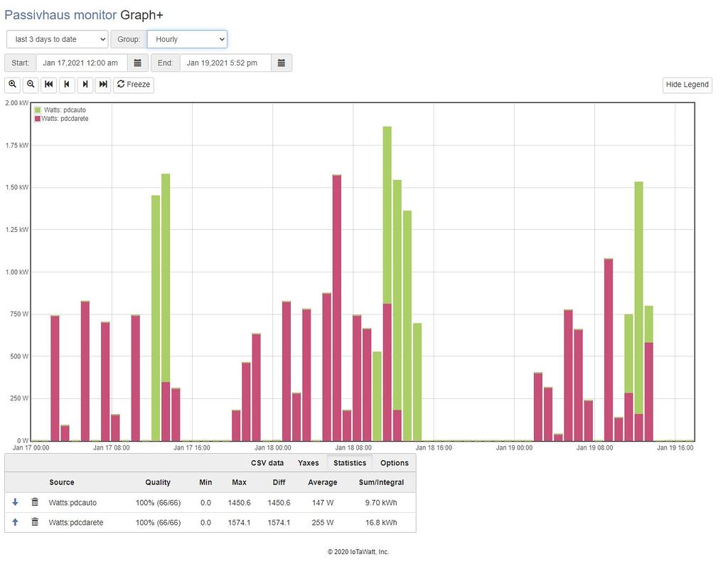Toggle Freeze on the graph

click(x=134, y=85)
